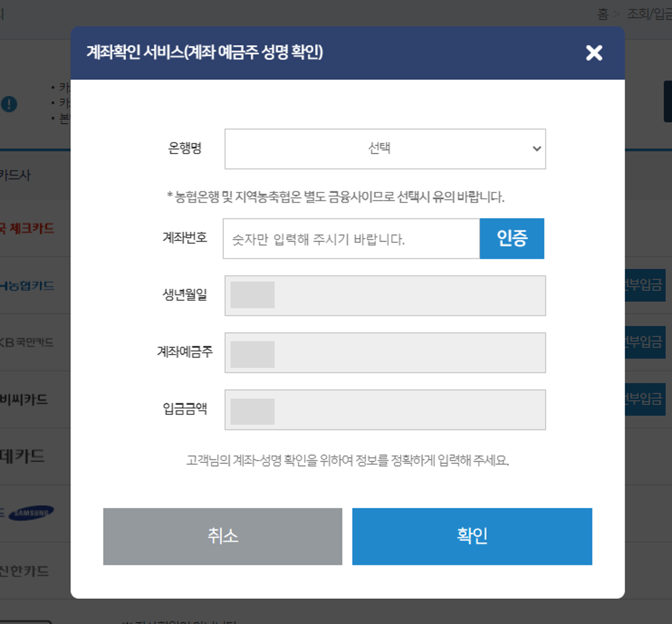Click the 취소 cancel button
Viewport: 672px width, 624px height.
coord(222,536)
